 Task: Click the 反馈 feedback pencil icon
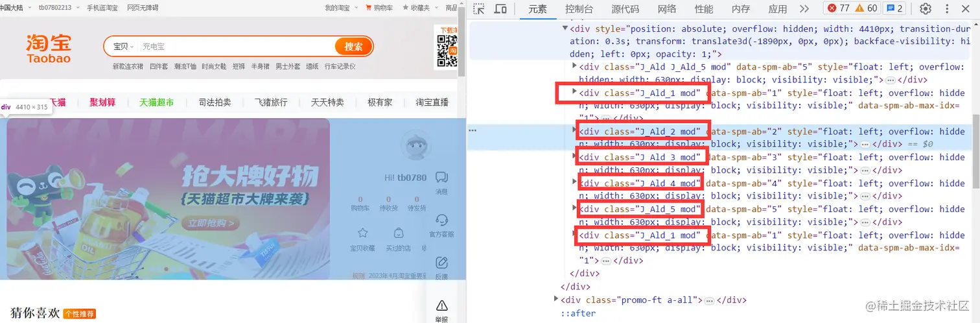[441, 268]
